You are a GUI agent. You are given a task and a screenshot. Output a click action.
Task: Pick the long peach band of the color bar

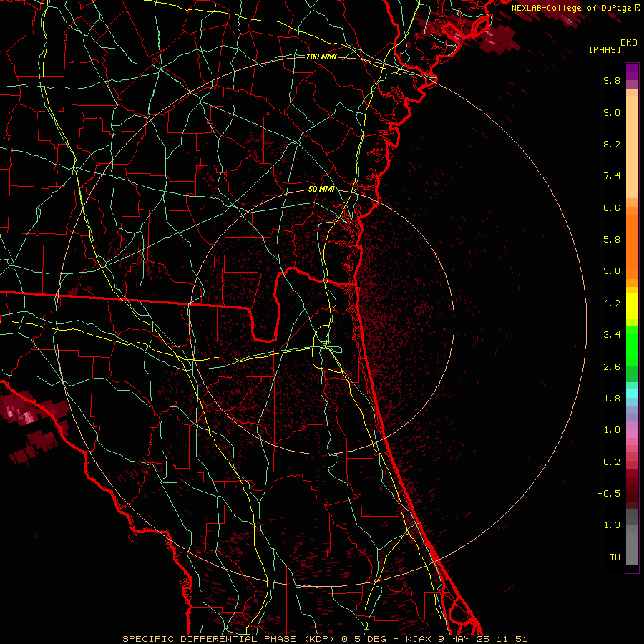(632, 147)
